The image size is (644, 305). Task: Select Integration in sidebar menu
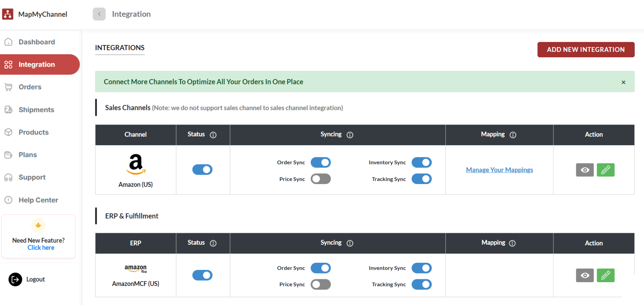[40, 64]
